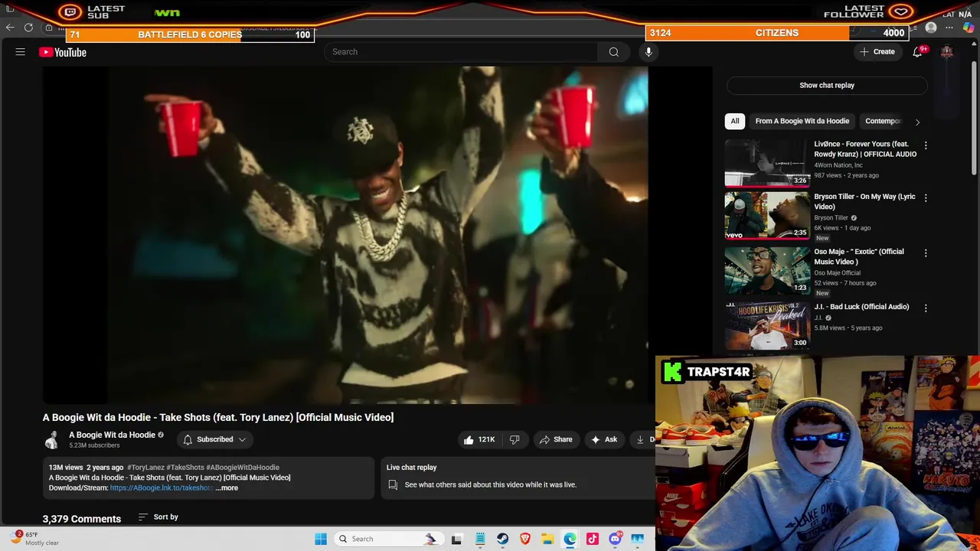Viewport: 980px width, 551px height.
Task: Show chat replay
Action: [827, 85]
